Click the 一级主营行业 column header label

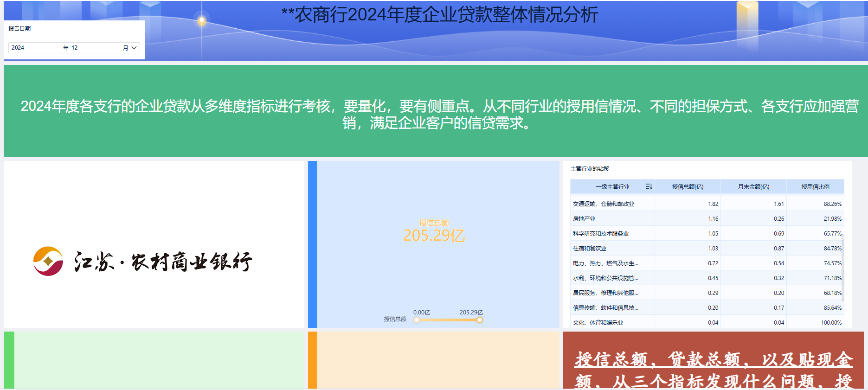coord(612,187)
